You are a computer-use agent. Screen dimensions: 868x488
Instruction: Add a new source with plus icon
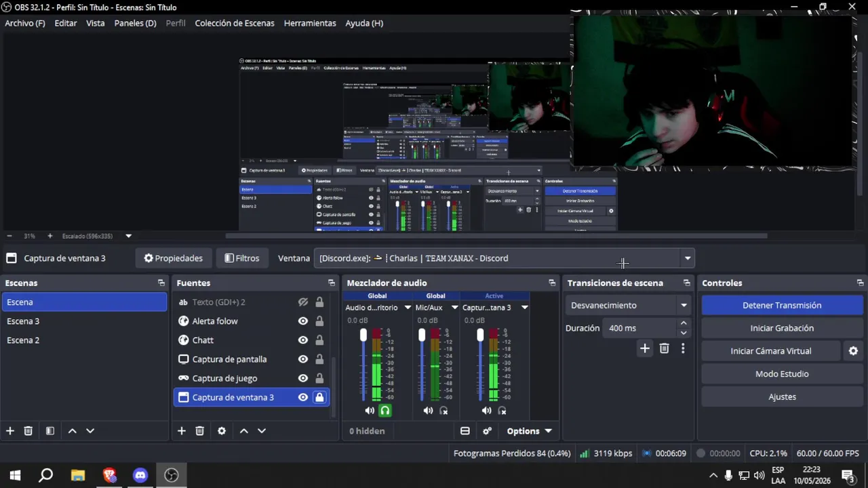(x=181, y=431)
